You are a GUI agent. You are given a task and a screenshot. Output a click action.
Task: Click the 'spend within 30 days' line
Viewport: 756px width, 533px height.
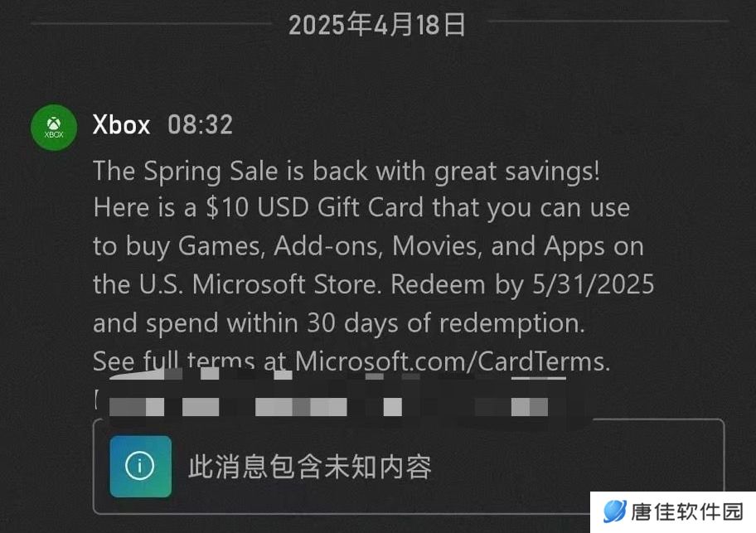338,323
